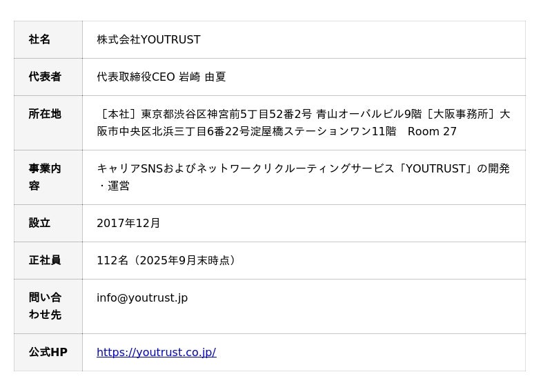Image resolution: width=552 pixels, height=392 pixels.
Task: Click the 所在地 row label
Action: (x=45, y=115)
